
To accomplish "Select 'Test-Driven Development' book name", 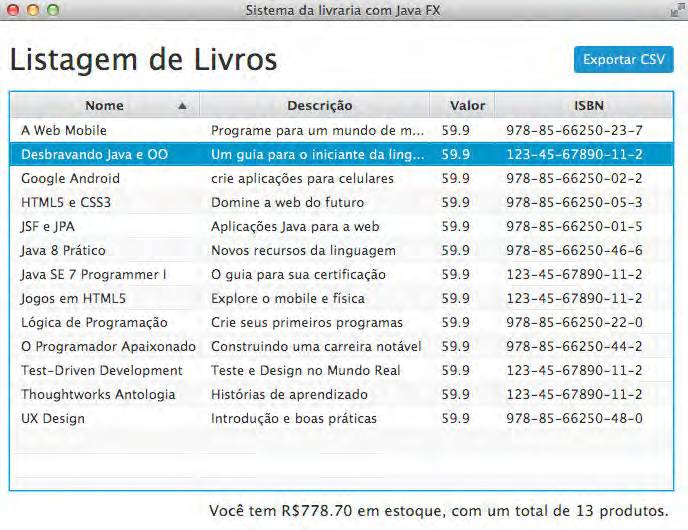I will [x=102, y=370].
